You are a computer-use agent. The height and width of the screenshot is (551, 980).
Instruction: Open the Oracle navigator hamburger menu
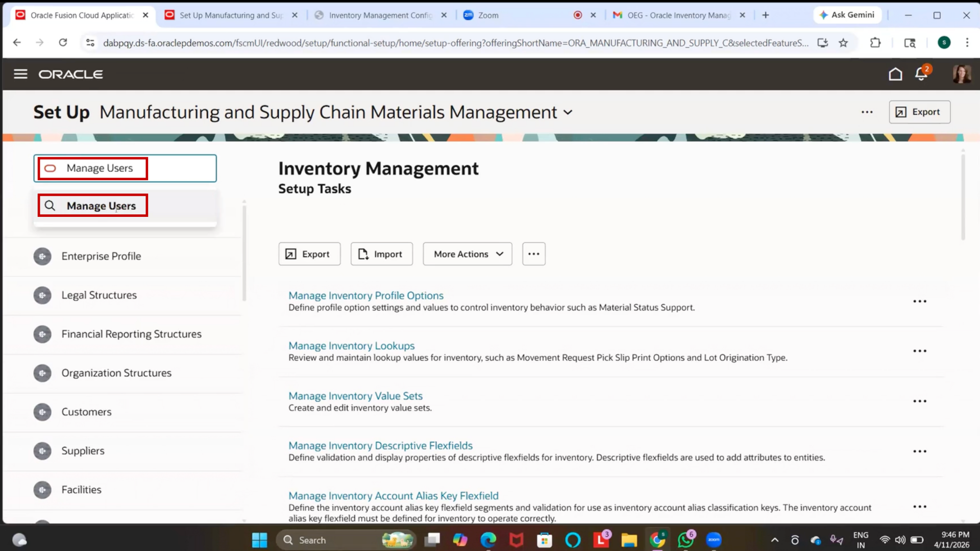click(20, 74)
